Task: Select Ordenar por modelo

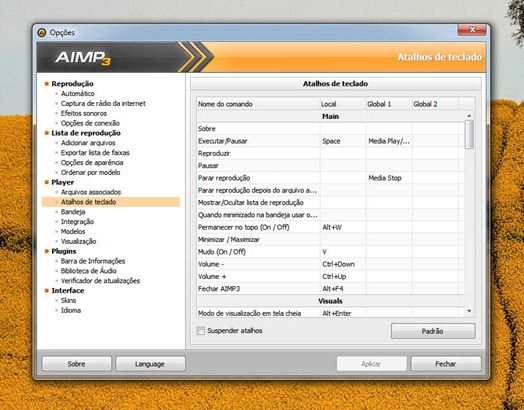Action: [90, 172]
